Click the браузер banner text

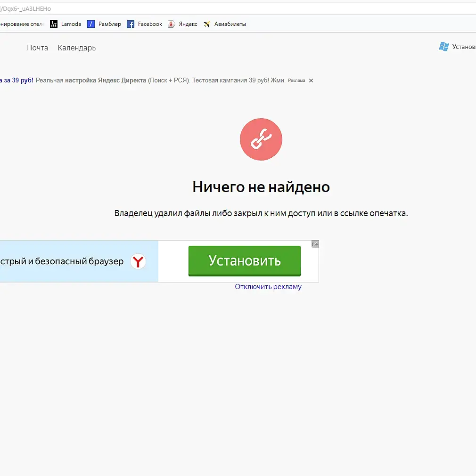62,261
